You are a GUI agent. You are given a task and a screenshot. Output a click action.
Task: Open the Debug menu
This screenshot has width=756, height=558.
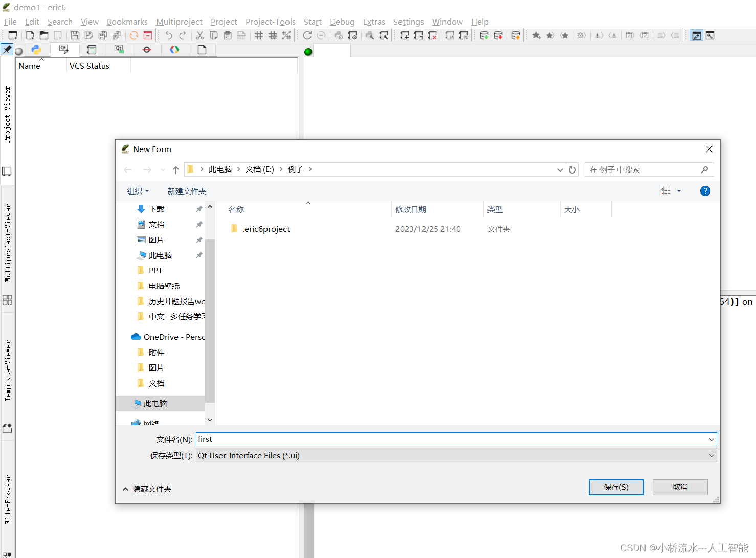pyautogui.click(x=342, y=22)
